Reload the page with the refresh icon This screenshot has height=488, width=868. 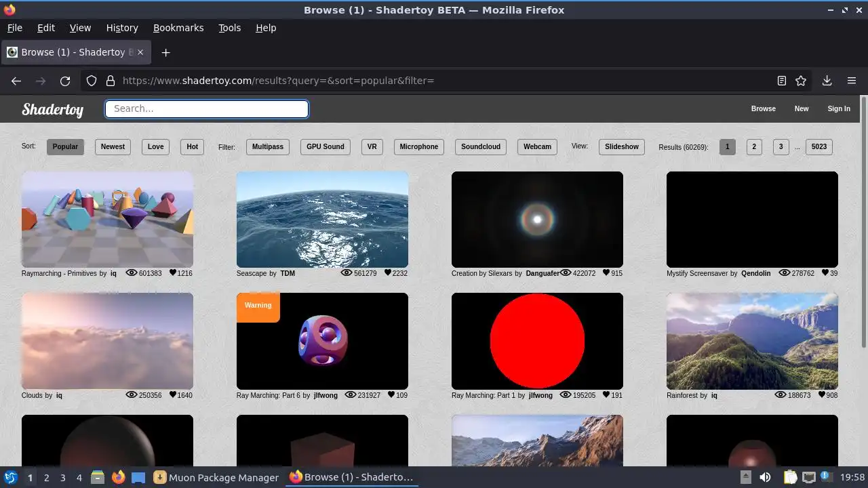[x=65, y=81]
